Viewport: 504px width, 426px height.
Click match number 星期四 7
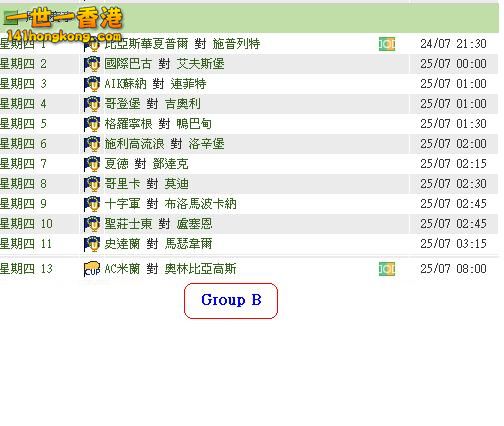pyautogui.click(x=23, y=164)
